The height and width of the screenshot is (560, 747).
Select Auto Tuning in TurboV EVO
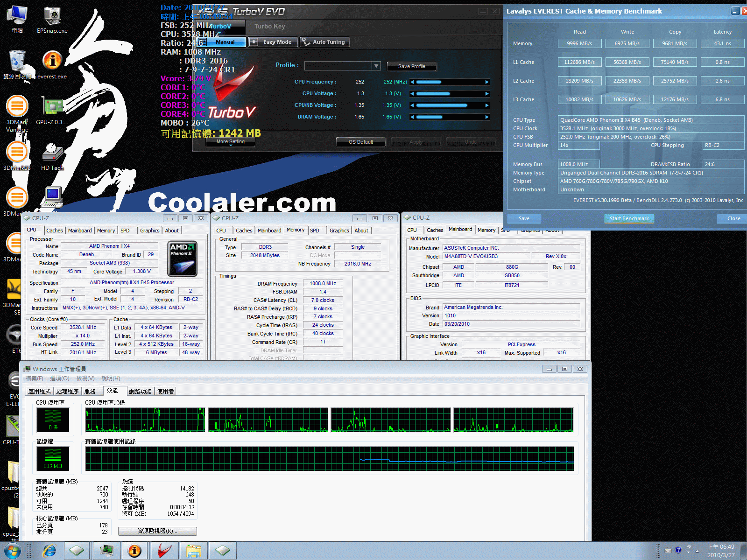tap(324, 42)
